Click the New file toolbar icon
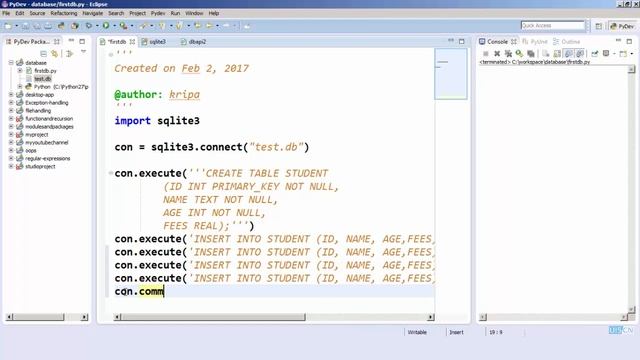Viewport: 640px width, 360px height. pos(8,26)
